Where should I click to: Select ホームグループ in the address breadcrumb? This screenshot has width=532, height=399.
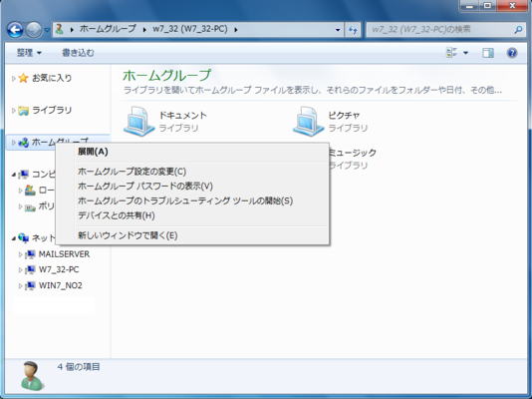coord(108,29)
